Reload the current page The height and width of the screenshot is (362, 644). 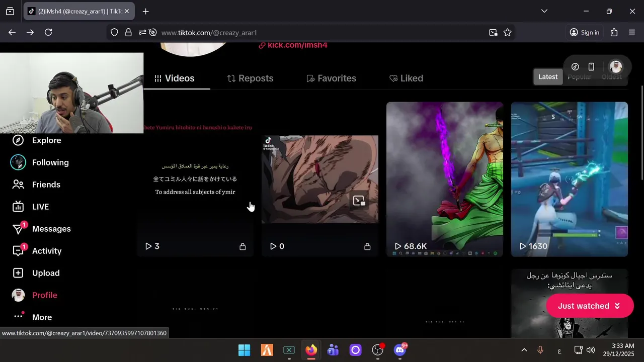click(x=48, y=32)
